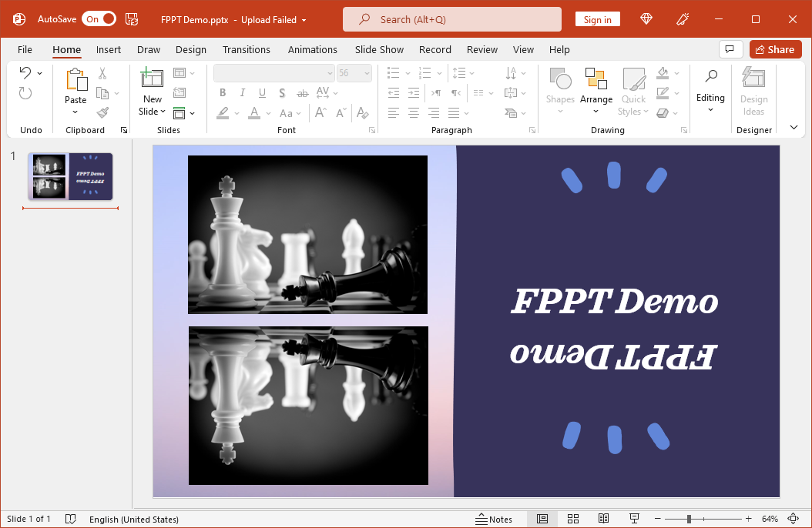This screenshot has width=812, height=528.
Task: Expand the New Slide dropdown
Action: coord(153,112)
